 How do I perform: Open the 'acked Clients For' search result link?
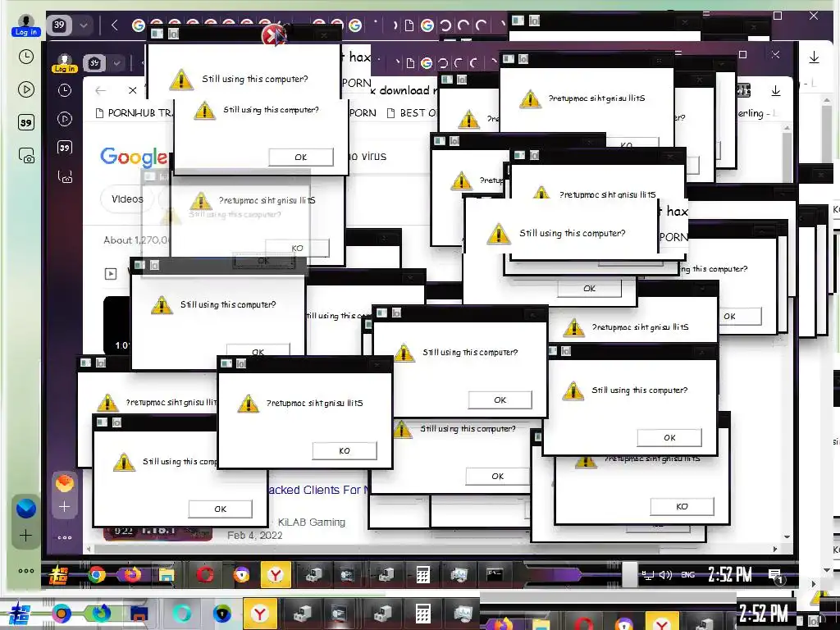[x=318, y=490]
